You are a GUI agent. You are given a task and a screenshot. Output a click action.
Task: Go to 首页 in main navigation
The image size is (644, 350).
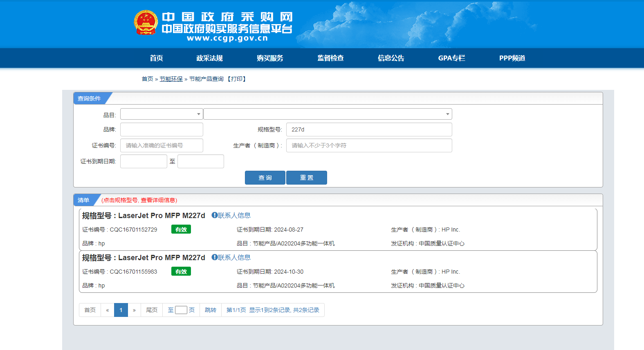coord(156,58)
